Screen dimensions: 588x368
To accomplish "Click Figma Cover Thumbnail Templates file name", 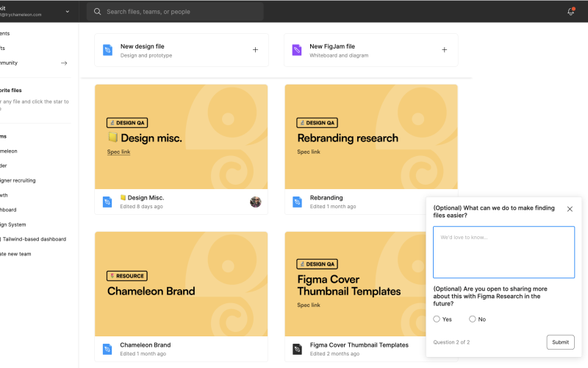I will pos(359,345).
